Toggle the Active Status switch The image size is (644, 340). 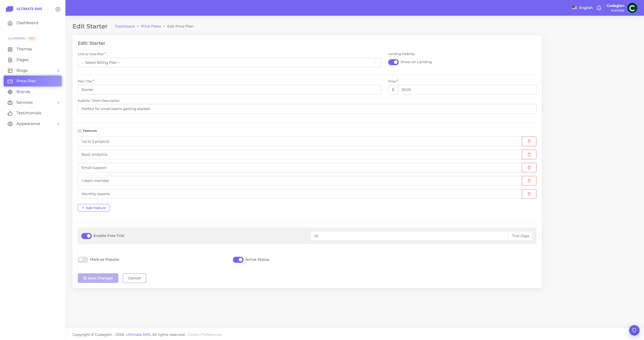click(238, 260)
